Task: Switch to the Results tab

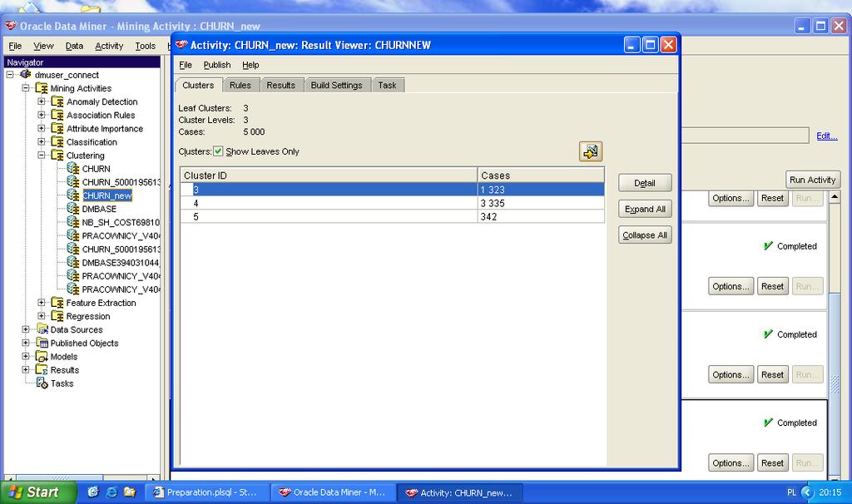Action: click(281, 86)
